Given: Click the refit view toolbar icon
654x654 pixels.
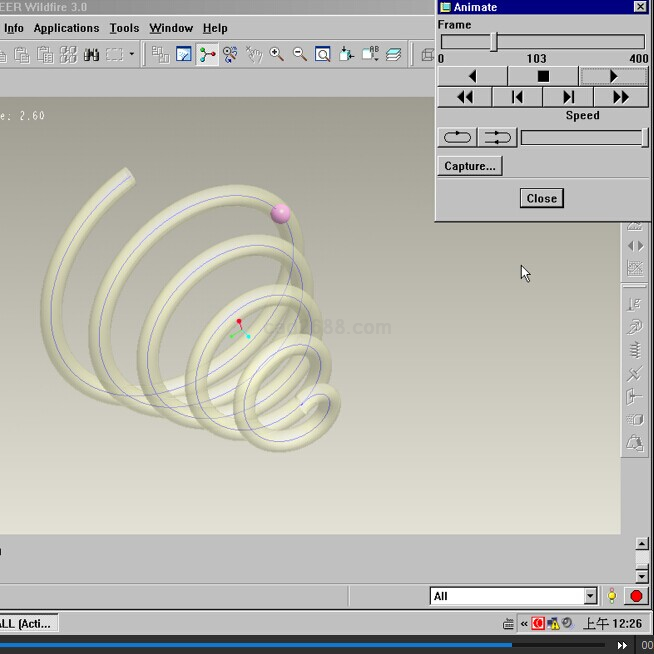Looking at the screenshot, I should click(323, 55).
